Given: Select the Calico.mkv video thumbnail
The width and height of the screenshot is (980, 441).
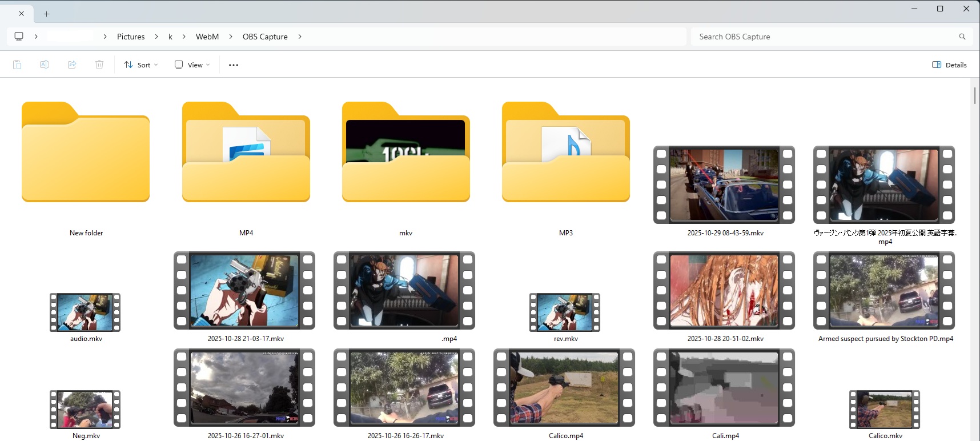Looking at the screenshot, I should click(885, 410).
